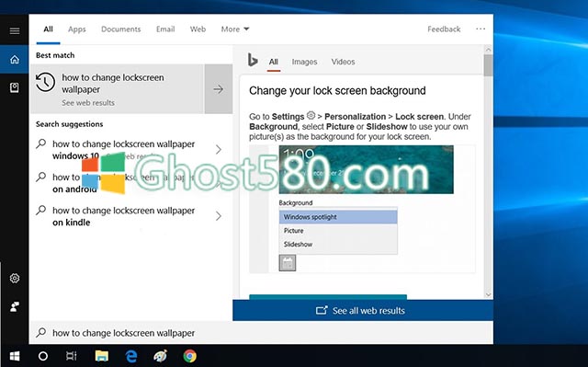Launch Google Chrome from taskbar
This screenshot has width=588, height=367.
point(190,356)
